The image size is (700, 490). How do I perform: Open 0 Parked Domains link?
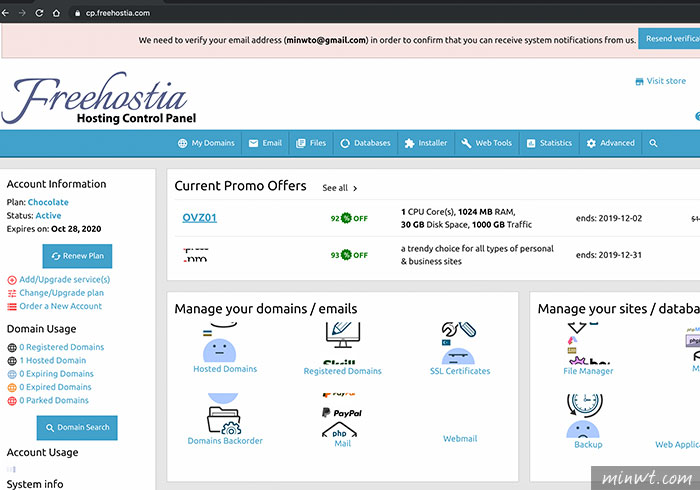(x=54, y=401)
